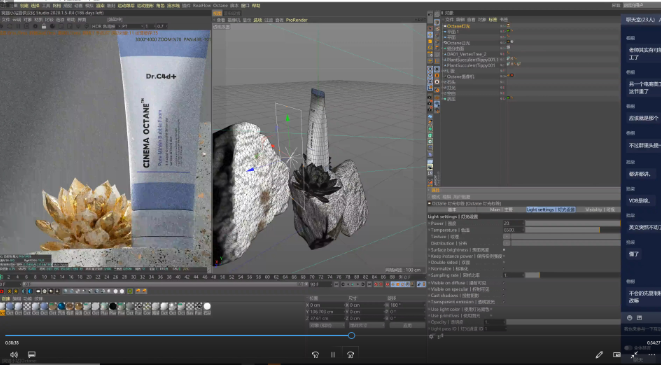The height and width of the screenshot is (365, 661).
Task: Open the video player subtitles/danmaku icon
Action: 32,354
